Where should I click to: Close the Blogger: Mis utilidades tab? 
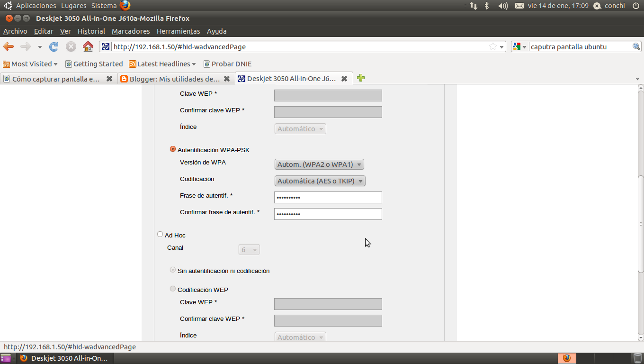pyautogui.click(x=227, y=79)
